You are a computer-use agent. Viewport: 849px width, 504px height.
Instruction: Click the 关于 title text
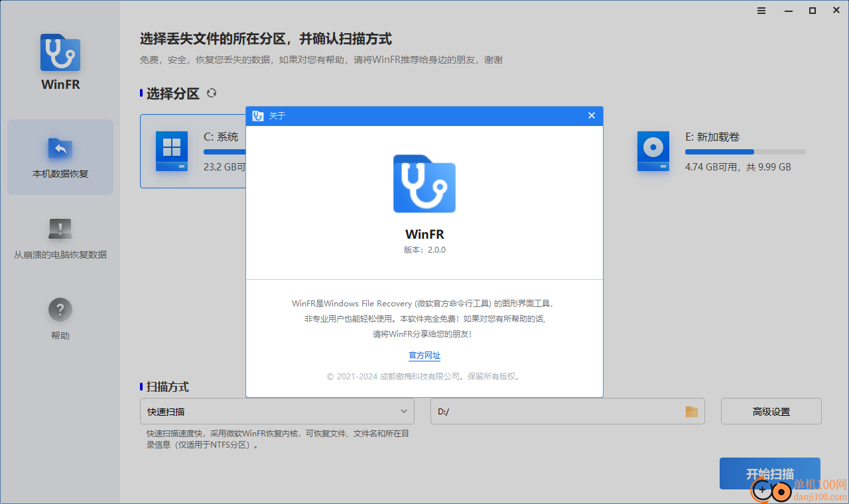click(x=277, y=115)
